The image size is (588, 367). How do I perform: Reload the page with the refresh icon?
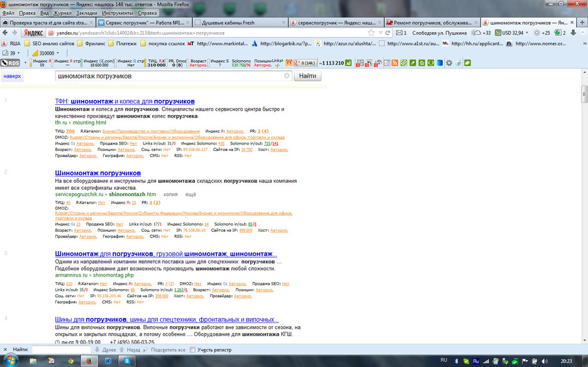click(x=388, y=33)
